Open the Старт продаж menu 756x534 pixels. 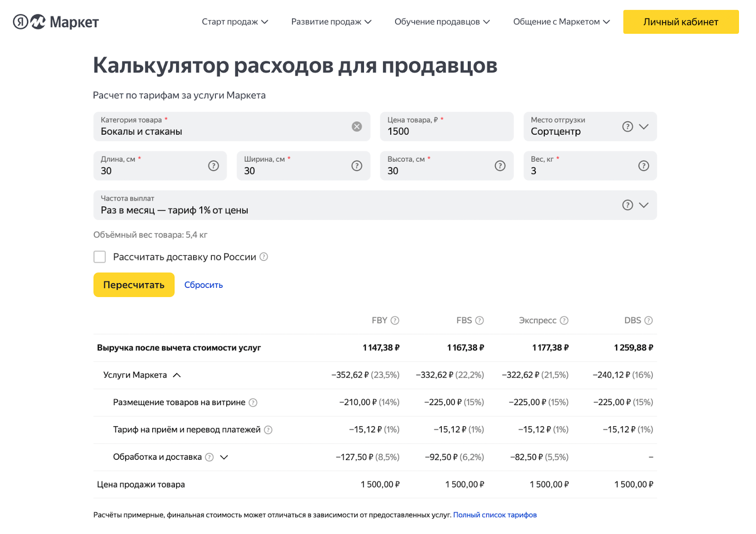235,22
